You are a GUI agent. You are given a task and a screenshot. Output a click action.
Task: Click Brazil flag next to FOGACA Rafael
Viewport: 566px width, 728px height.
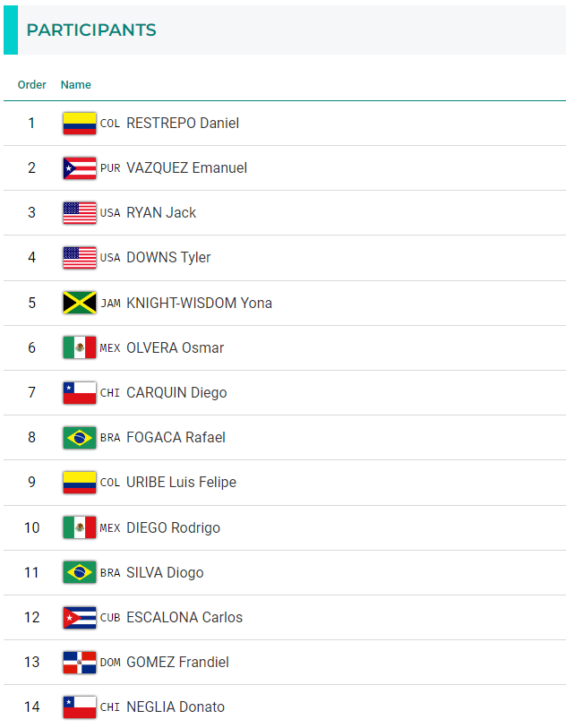click(x=80, y=438)
